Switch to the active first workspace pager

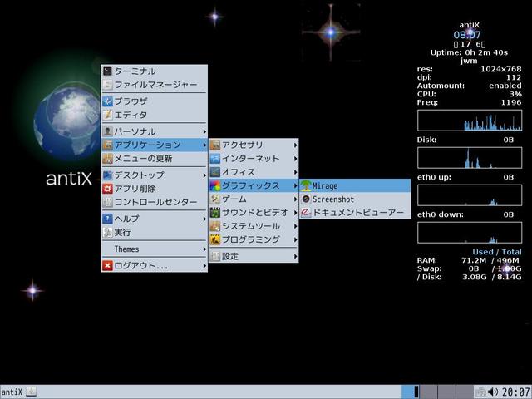coord(411,392)
